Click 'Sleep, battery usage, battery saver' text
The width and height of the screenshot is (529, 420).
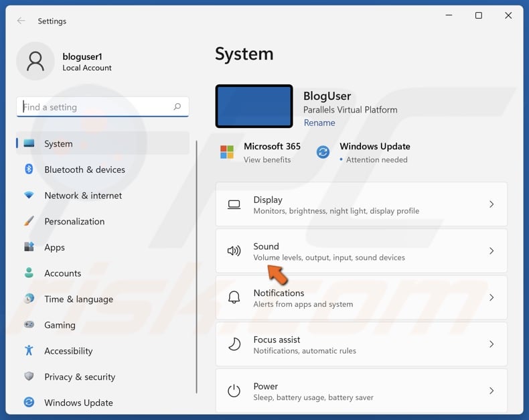click(313, 397)
